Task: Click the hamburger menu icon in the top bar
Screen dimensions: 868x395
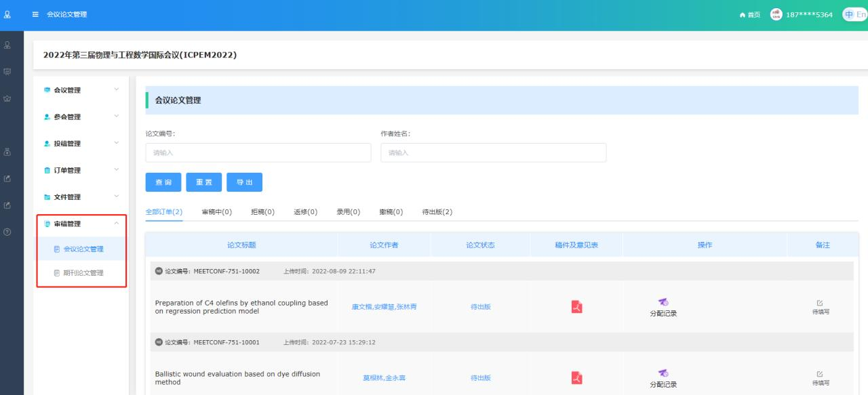Action: [x=35, y=15]
